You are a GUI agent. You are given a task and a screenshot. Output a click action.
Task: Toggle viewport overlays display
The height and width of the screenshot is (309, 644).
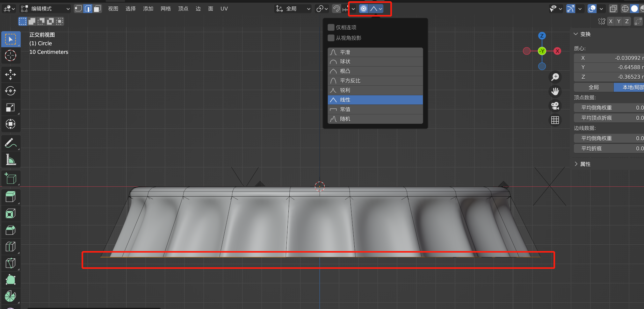tap(592, 9)
